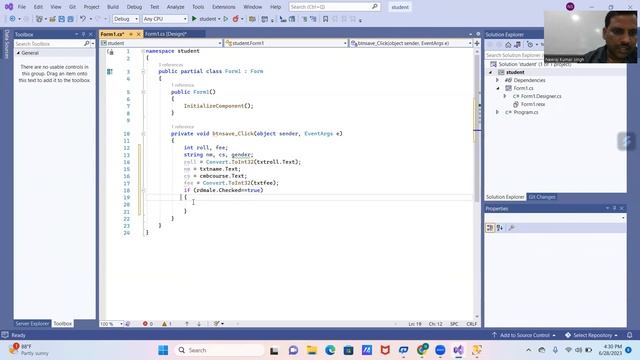Image resolution: width=640 pixels, height=360 pixels.
Task: Click the navigate backward toolbar icon
Action: pyautogui.click(x=13, y=19)
